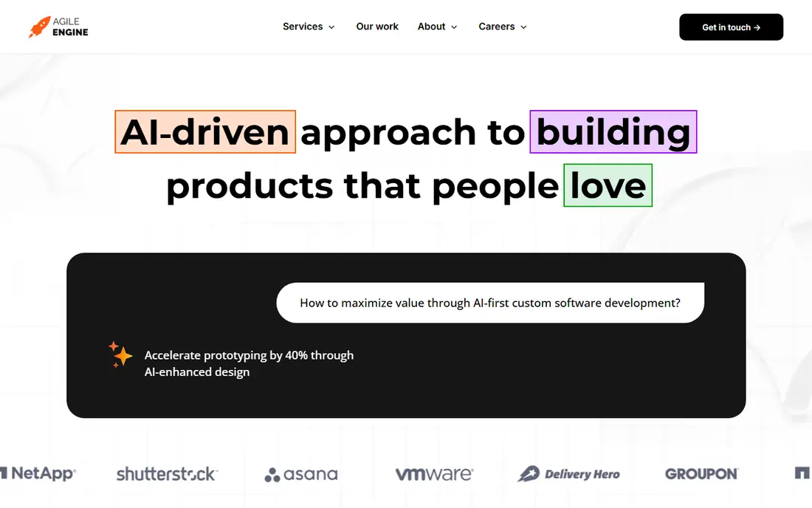The height and width of the screenshot is (508, 812).
Task: Expand the Services chevron arrow
Action: click(x=331, y=27)
